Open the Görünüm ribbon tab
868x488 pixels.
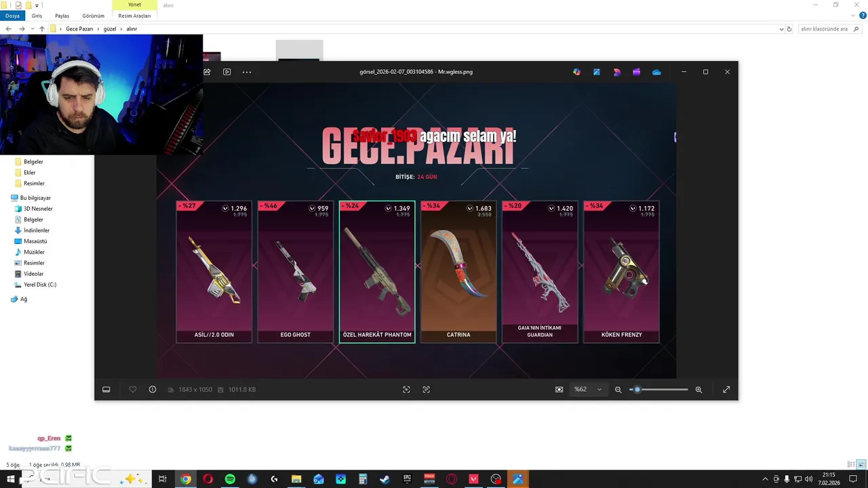pyautogui.click(x=94, y=16)
